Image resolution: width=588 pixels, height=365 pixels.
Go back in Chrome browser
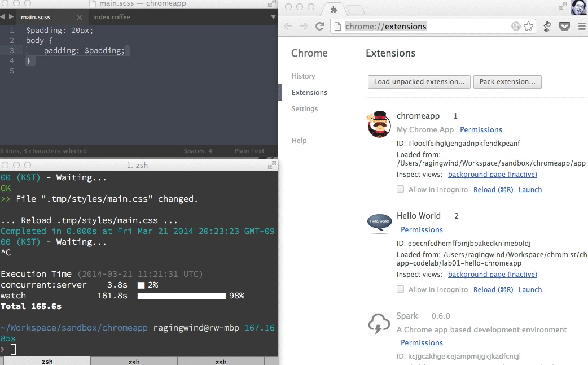coord(288,27)
